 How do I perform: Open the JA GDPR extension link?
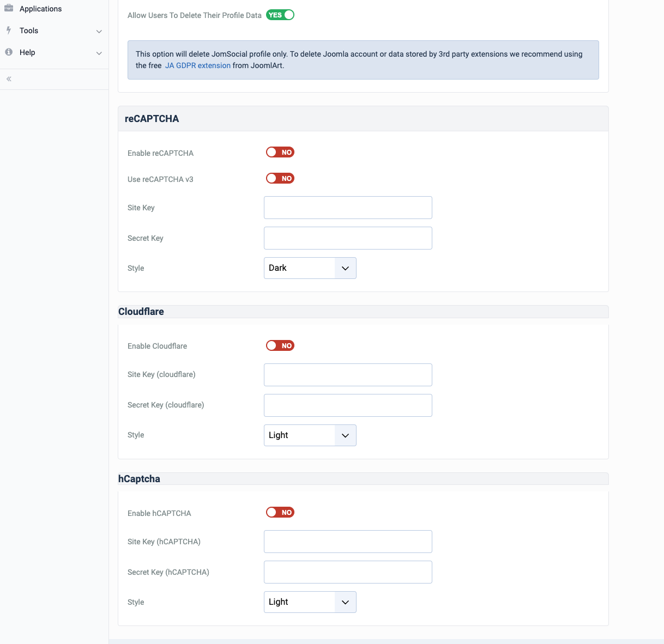click(x=198, y=65)
